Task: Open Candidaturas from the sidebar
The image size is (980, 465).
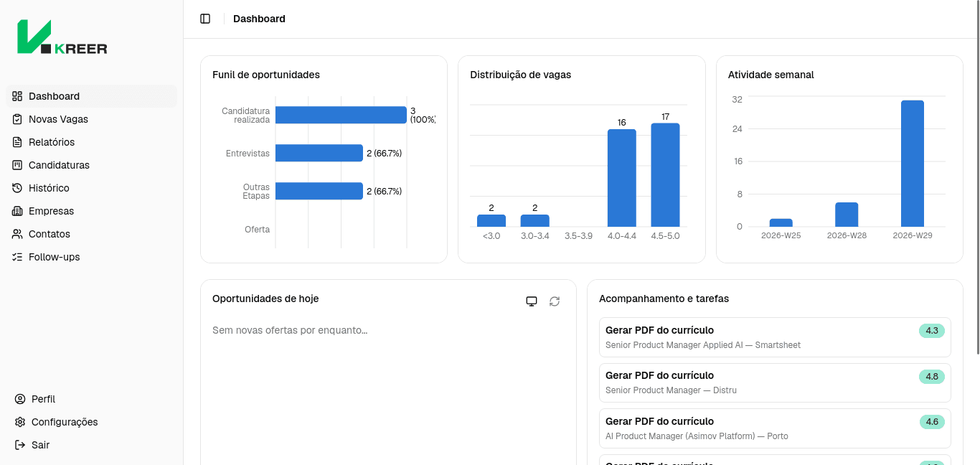Action: click(91, 165)
